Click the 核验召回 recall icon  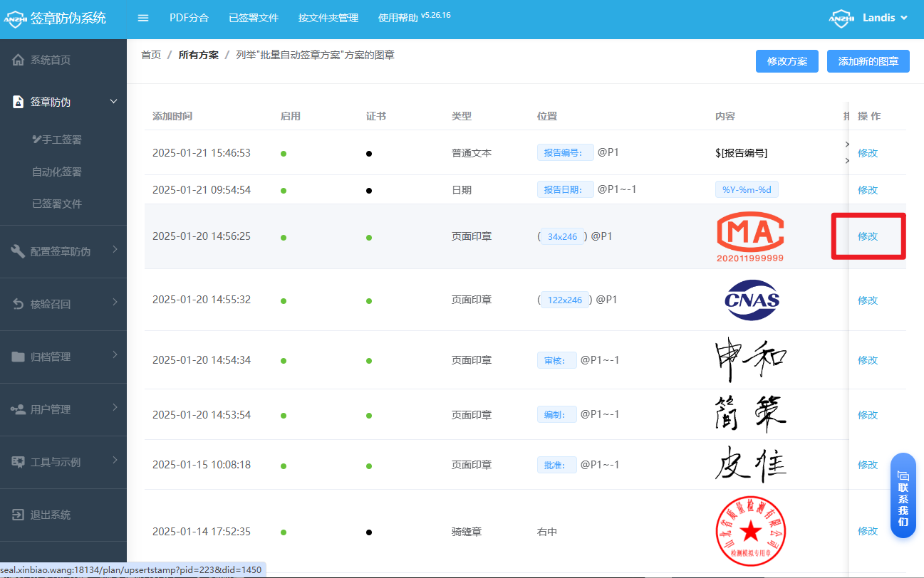pos(18,303)
